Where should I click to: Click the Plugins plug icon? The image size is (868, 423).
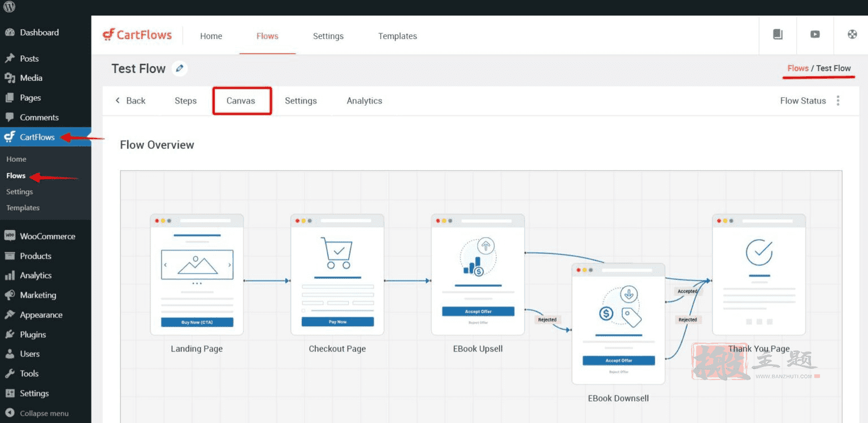10,335
